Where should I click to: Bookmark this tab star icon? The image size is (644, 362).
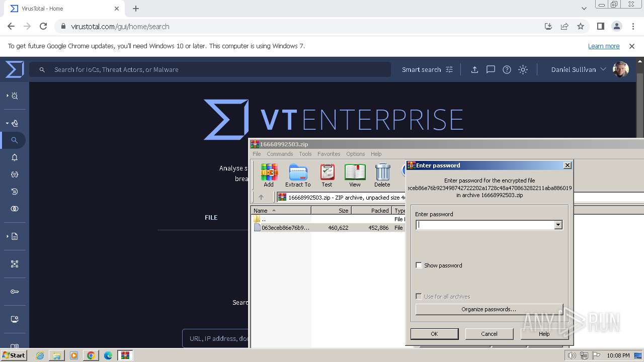(581, 26)
